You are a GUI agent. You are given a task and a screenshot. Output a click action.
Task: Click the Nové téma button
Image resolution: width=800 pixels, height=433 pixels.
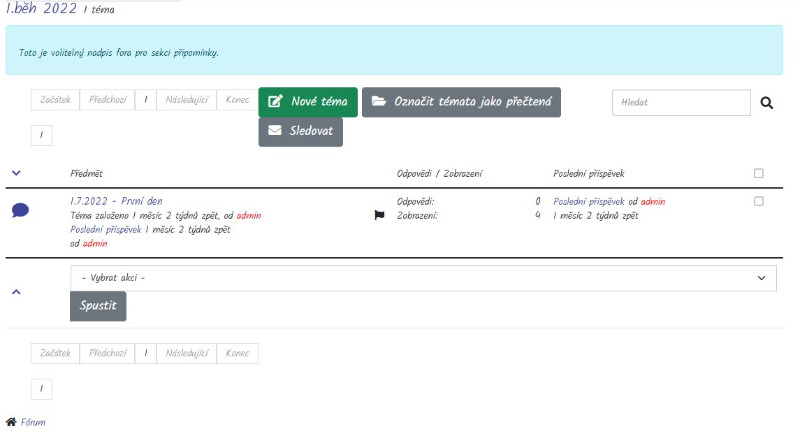tap(307, 102)
